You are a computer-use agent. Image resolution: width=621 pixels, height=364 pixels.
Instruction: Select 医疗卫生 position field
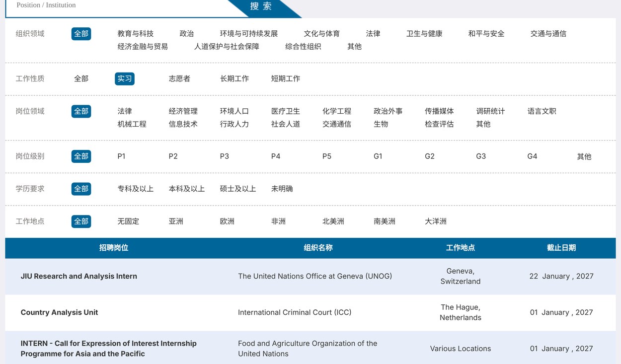[x=286, y=111]
